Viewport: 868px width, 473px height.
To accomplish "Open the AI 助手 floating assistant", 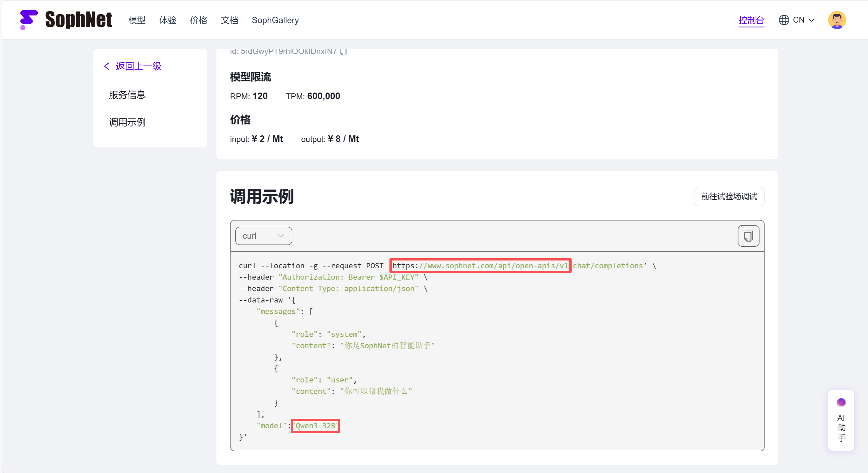I will click(841, 420).
